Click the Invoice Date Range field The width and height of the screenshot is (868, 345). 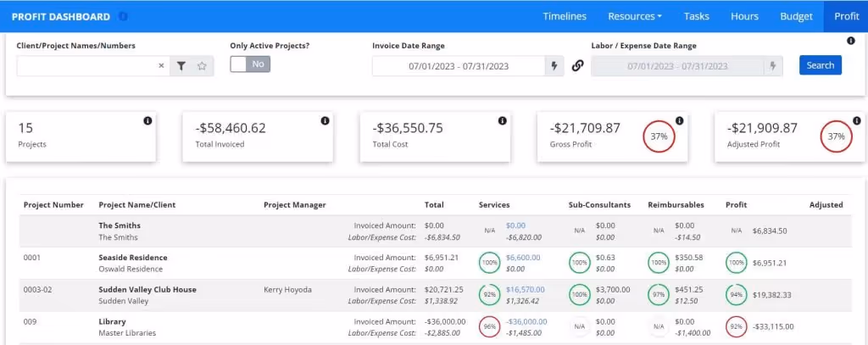tap(459, 66)
